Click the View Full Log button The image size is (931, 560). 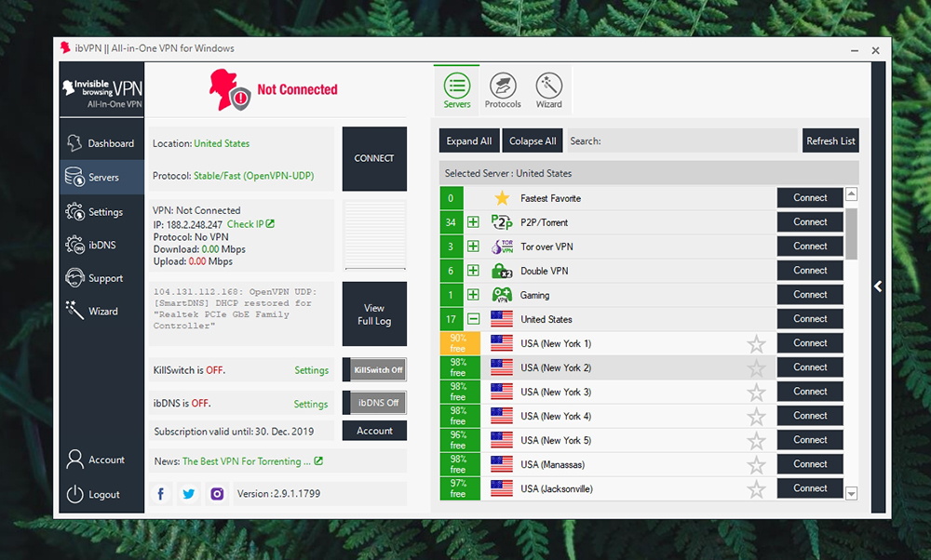click(374, 313)
